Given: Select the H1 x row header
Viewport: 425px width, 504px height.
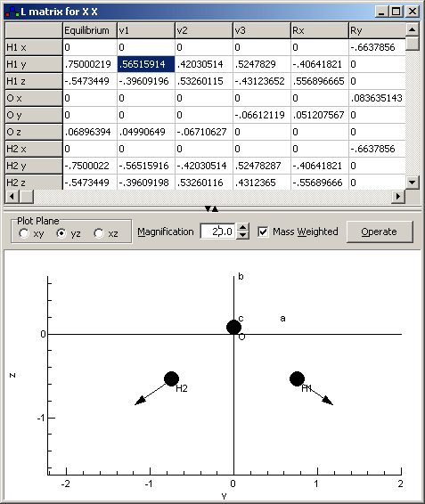Looking at the screenshot, I should point(34,47).
